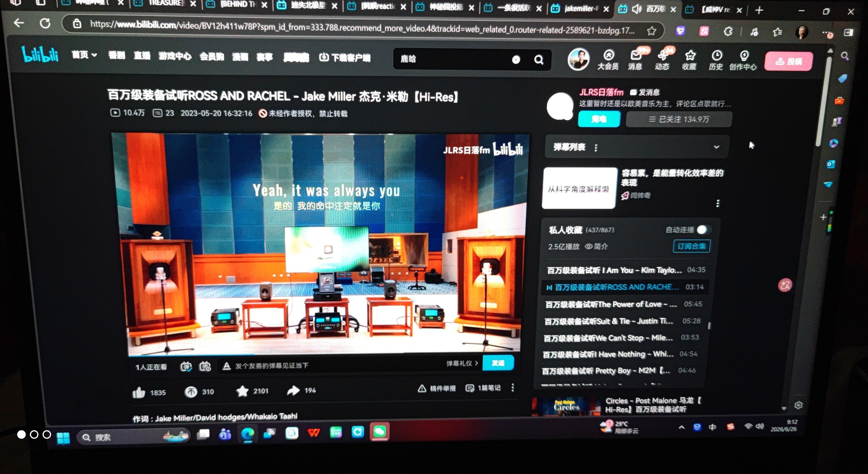Click the 发送 danmaku send button
868x474 pixels.
click(x=498, y=363)
